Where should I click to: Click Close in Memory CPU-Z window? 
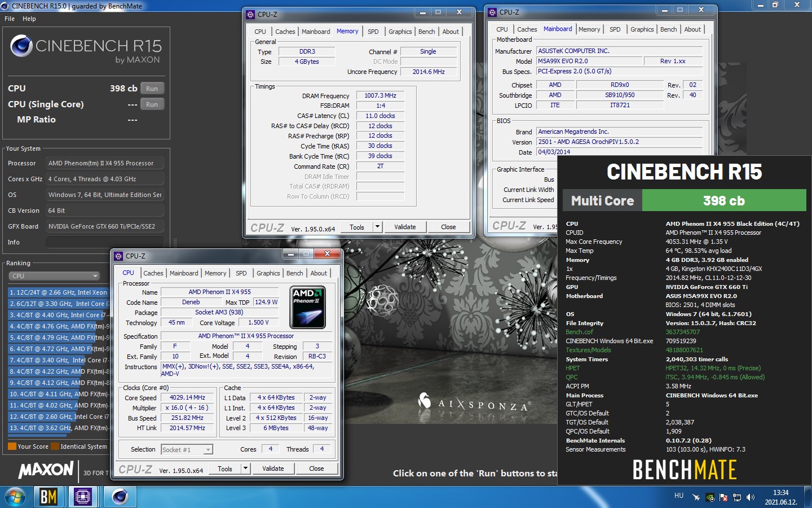(x=448, y=227)
